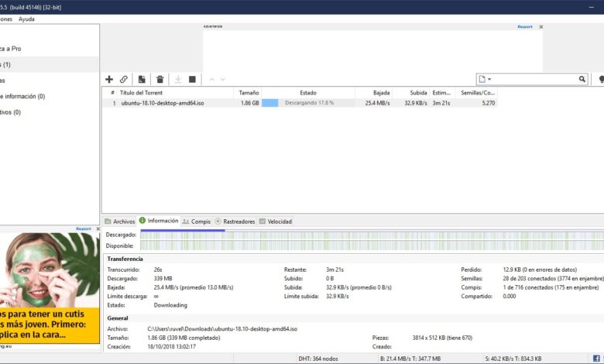The width and height of the screenshot is (604, 364).
Task: Move torrent down the queue arrow
Action: point(223,79)
